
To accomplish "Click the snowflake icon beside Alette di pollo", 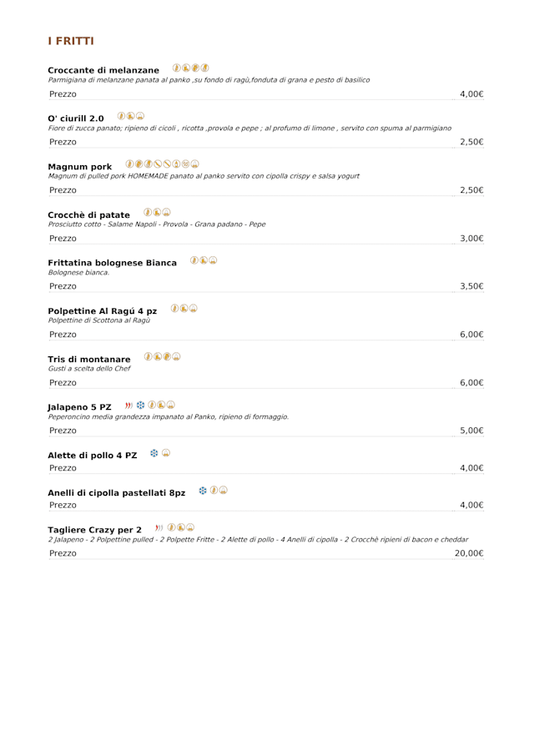I will (x=154, y=453).
